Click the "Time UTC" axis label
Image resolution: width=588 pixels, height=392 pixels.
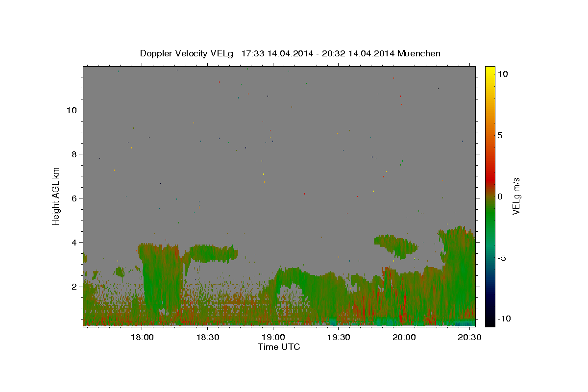pos(279,347)
